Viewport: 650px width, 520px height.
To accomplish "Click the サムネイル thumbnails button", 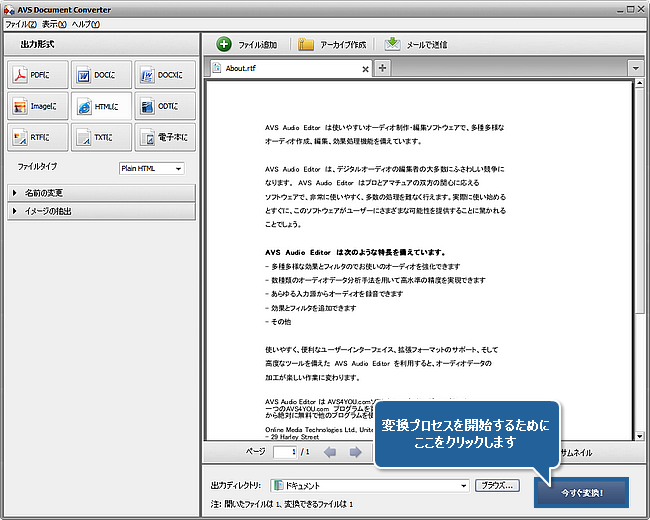I will [576, 452].
